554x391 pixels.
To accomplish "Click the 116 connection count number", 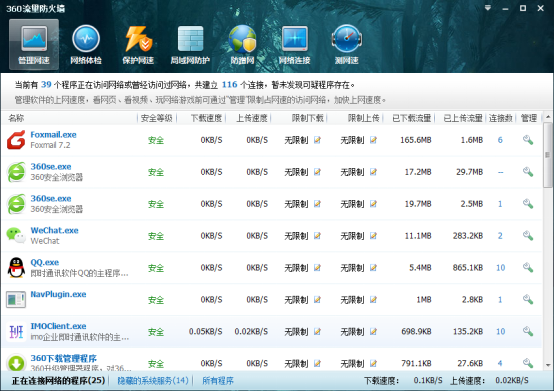I will pos(229,84).
